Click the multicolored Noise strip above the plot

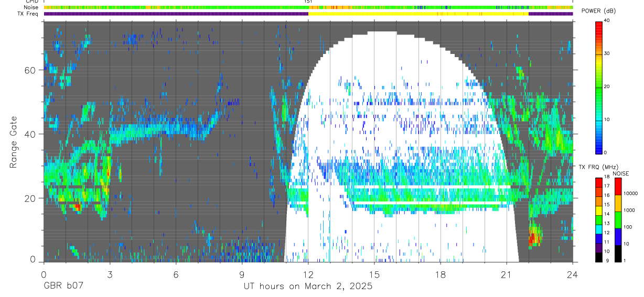(308, 7)
